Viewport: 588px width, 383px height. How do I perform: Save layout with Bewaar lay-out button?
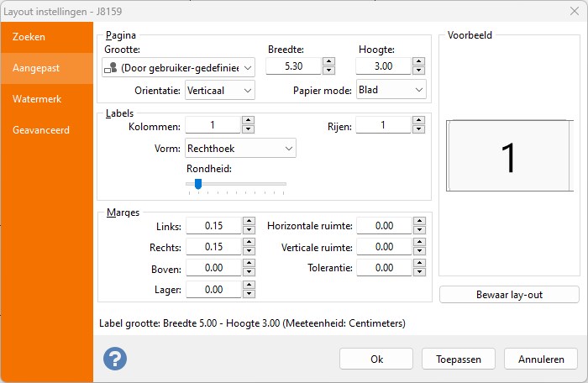point(509,295)
